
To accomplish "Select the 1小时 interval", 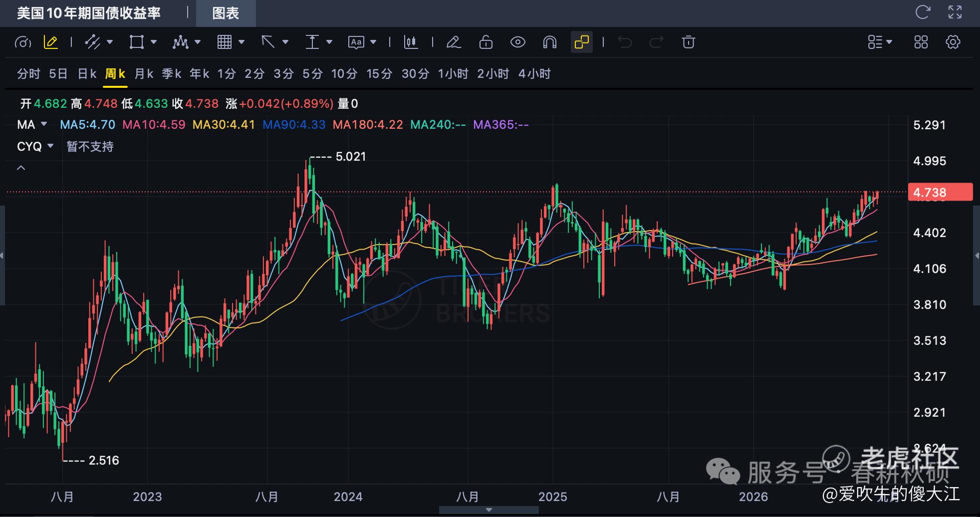I will coord(453,74).
